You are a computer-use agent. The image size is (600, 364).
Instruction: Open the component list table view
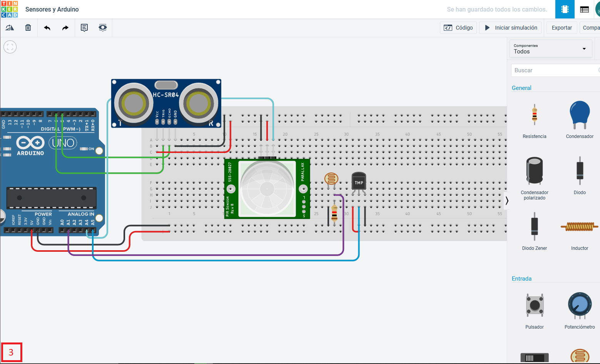584,9
